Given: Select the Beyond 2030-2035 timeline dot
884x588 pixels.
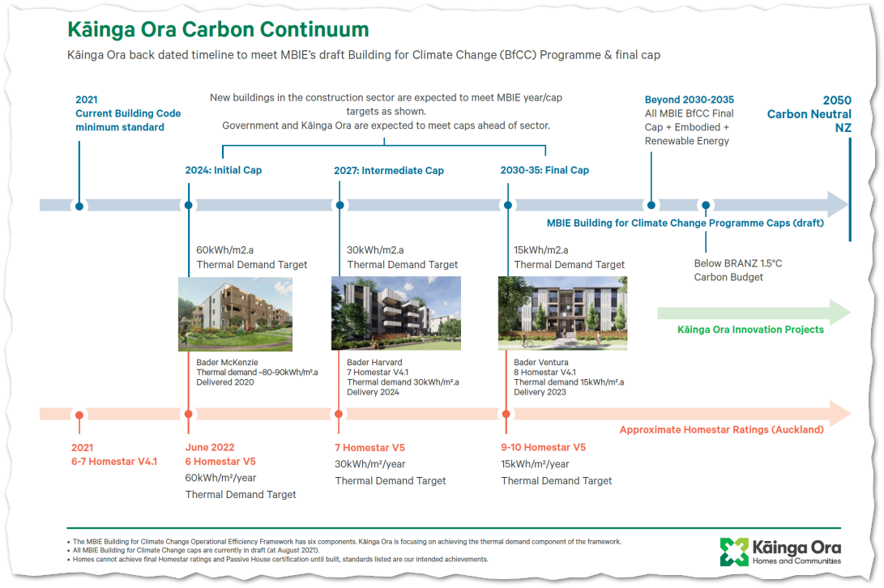Looking at the screenshot, I should (x=651, y=206).
